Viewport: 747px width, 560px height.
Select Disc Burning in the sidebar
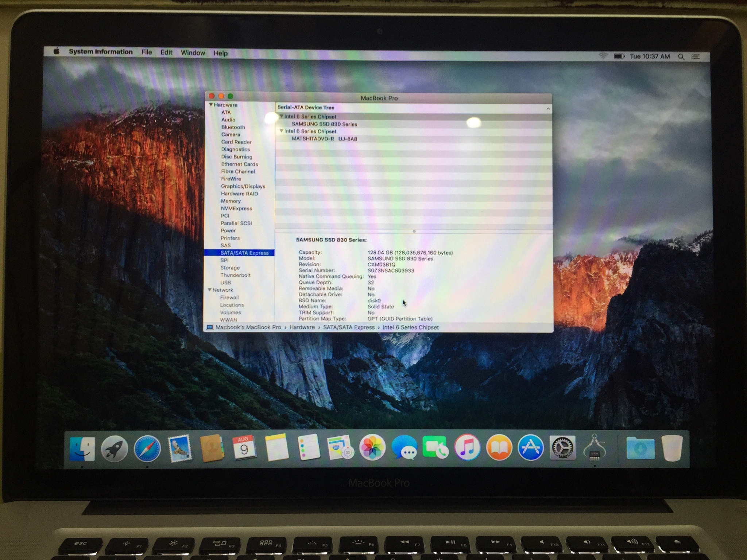(x=236, y=157)
